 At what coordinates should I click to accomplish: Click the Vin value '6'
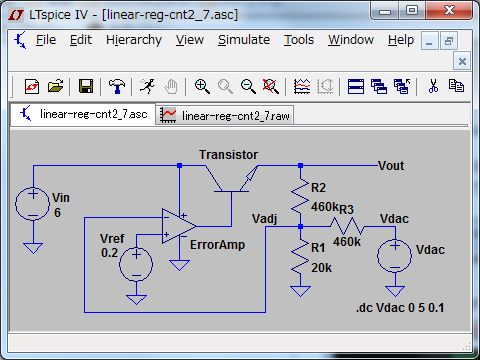pyautogui.click(x=57, y=213)
